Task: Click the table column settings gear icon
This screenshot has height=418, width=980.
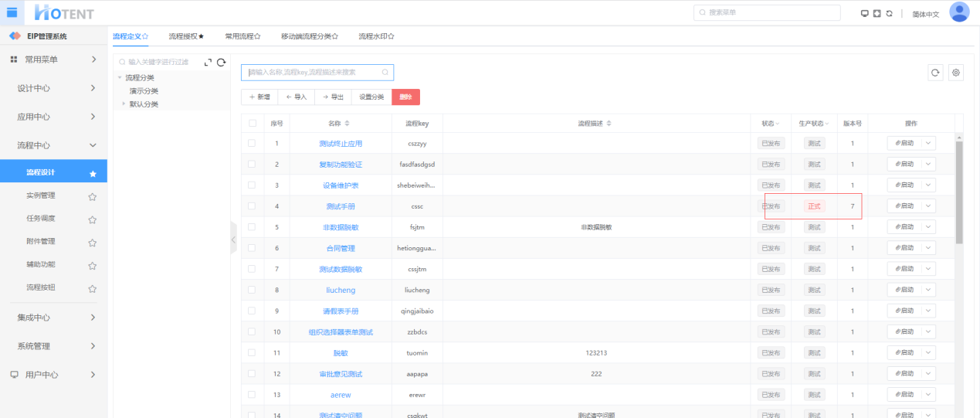Action: pos(956,73)
